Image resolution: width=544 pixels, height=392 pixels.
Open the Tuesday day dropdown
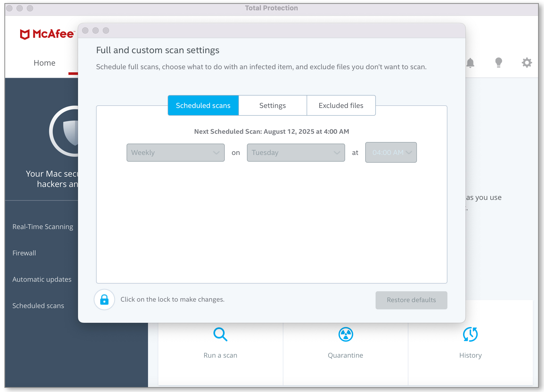click(x=296, y=153)
